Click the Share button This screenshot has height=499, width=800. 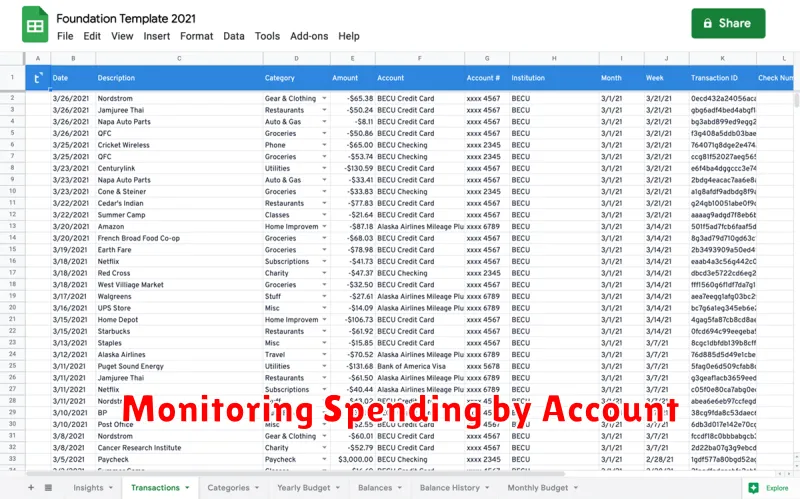pos(728,23)
